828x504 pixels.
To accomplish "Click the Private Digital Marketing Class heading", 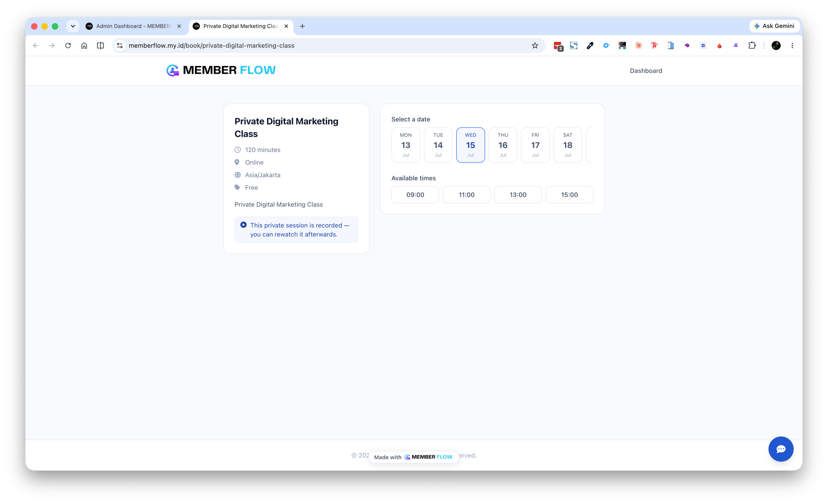I will point(287,128).
